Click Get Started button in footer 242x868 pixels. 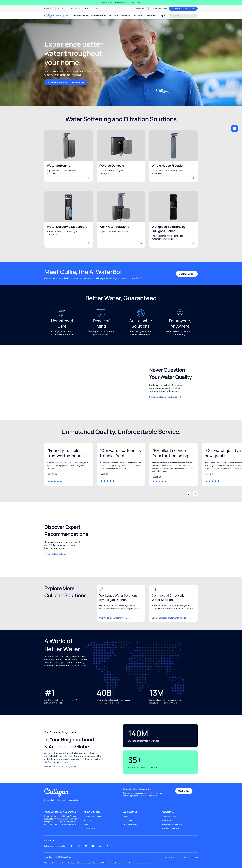click(184, 791)
